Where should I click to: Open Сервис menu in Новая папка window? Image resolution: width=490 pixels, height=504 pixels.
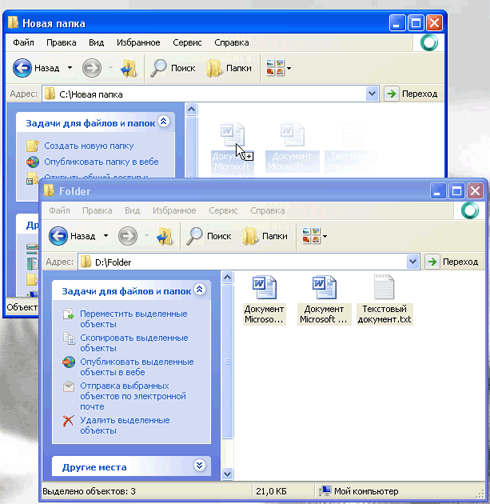(187, 43)
